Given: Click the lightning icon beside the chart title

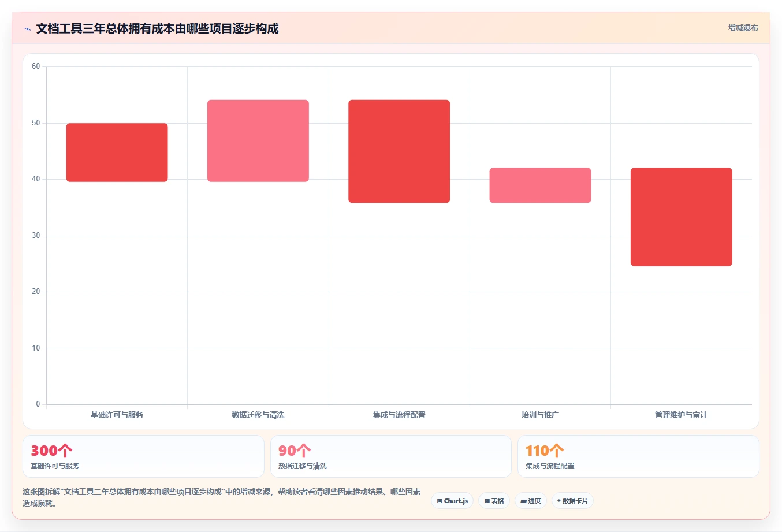Looking at the screenshot, I should pyautogui.click(x=27, y=29).
